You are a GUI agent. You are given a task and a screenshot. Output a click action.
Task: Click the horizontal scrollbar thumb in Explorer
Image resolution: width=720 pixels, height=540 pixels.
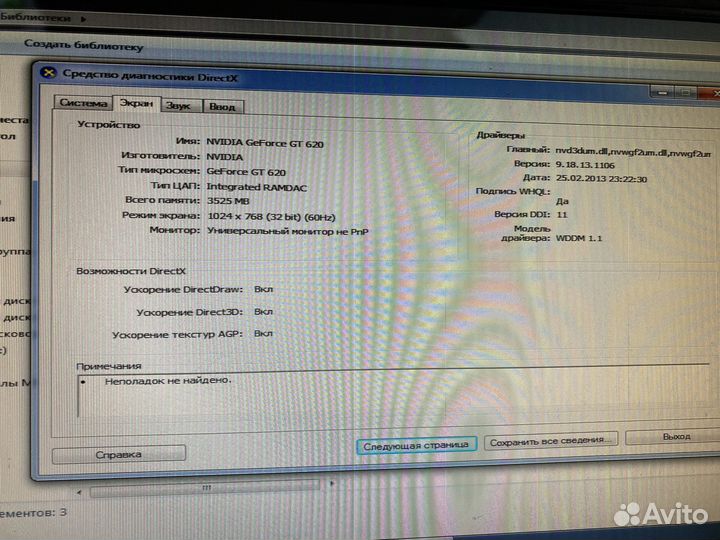(205, 489)
